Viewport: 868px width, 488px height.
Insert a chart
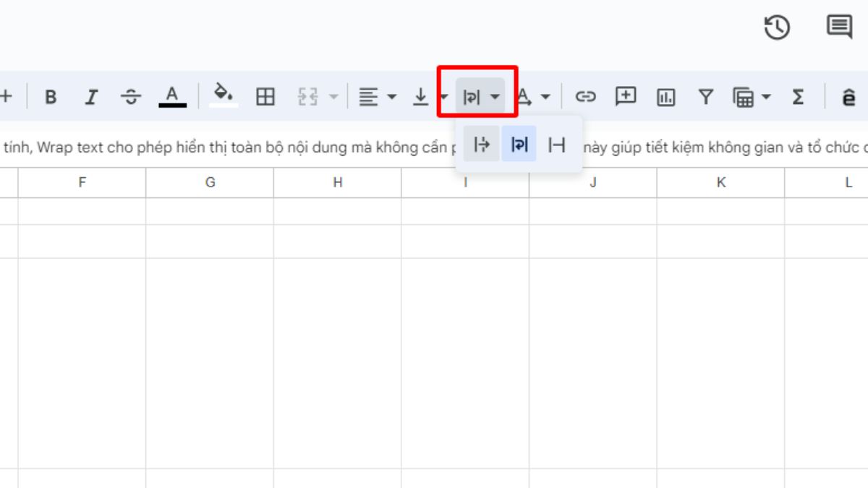tap(667, 96)
